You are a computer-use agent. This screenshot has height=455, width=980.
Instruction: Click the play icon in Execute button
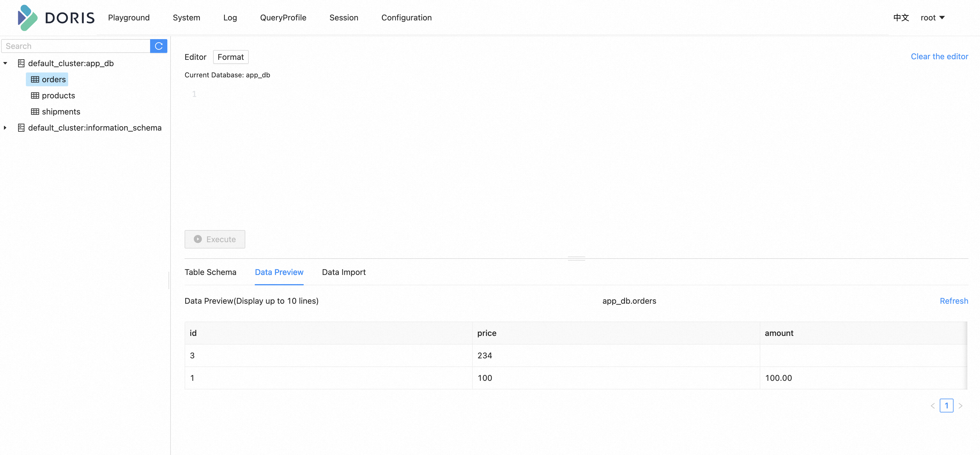(198, 239)
